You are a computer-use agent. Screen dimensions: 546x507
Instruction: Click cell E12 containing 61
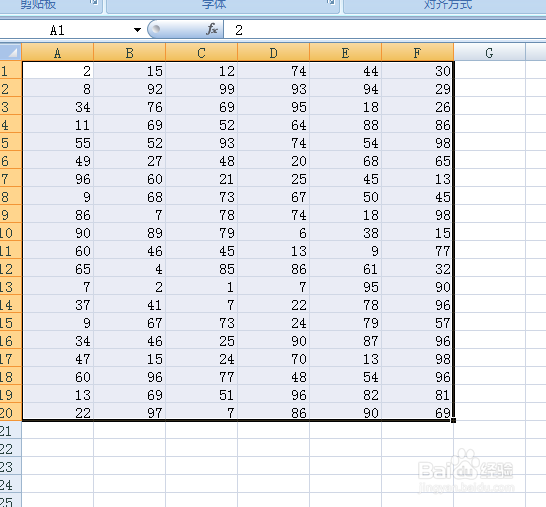tap(346, 269)
